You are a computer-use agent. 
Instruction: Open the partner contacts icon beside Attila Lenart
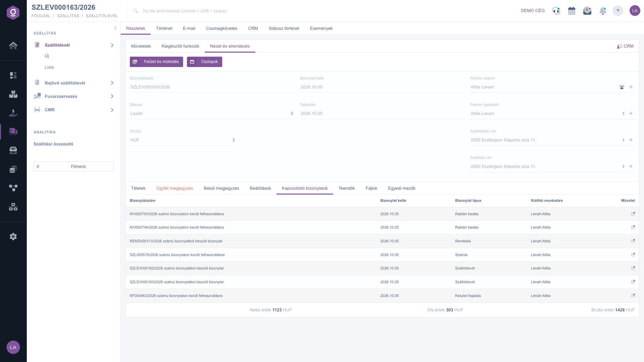coord(622,87)
